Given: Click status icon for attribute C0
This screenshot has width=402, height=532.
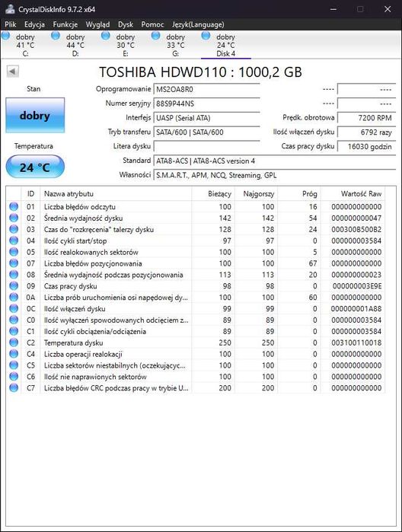Looking at the screenshot, I should pos(14,320).
